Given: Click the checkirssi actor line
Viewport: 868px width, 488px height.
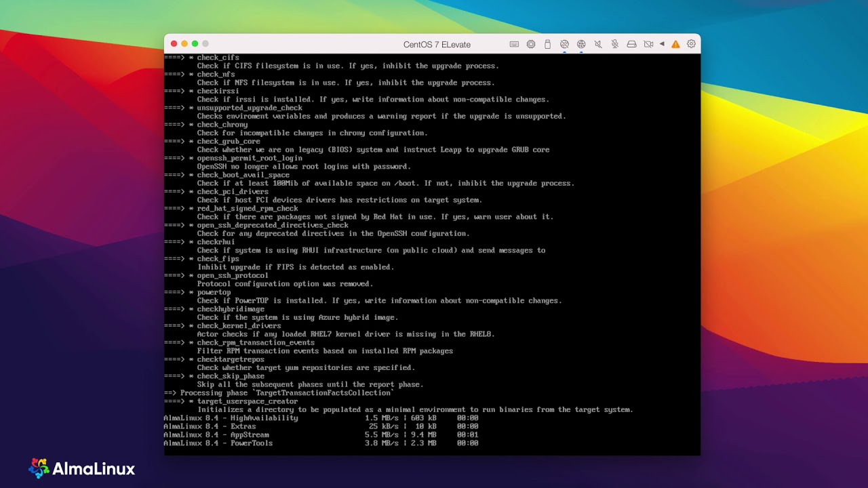Looking at the screenshot, I should 201,91.
